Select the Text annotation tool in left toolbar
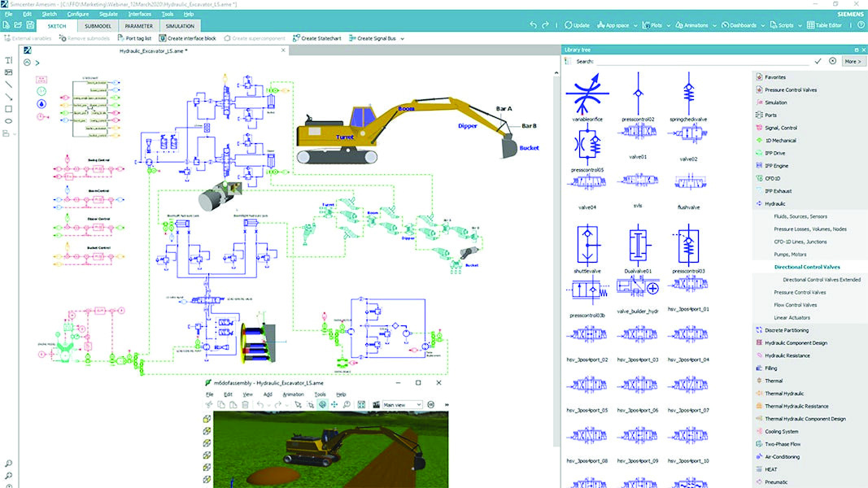The height and width of the screenshot is (488, 868). coord(9,60)
